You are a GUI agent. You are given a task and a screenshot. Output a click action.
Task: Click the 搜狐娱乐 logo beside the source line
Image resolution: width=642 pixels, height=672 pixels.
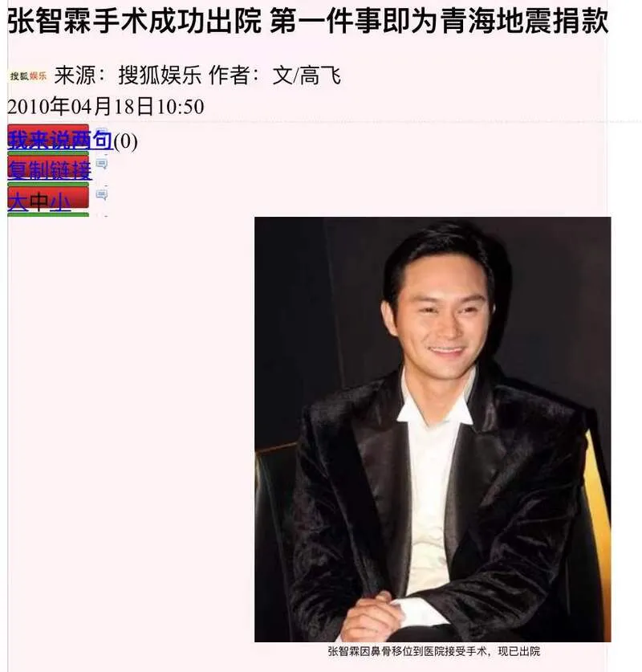click(28, 76)
